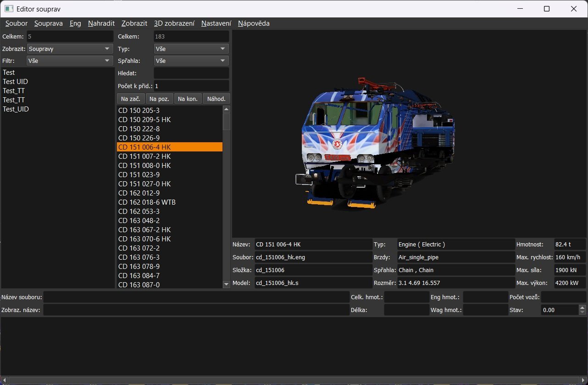
Task: Expand the Zobrazit dropdown set to Soupravy
Action: 70,49
